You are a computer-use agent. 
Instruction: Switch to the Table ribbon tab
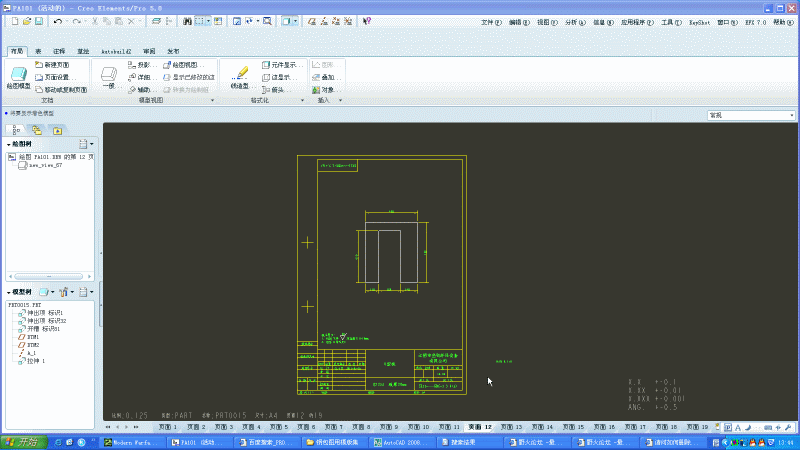coord(38,51)
